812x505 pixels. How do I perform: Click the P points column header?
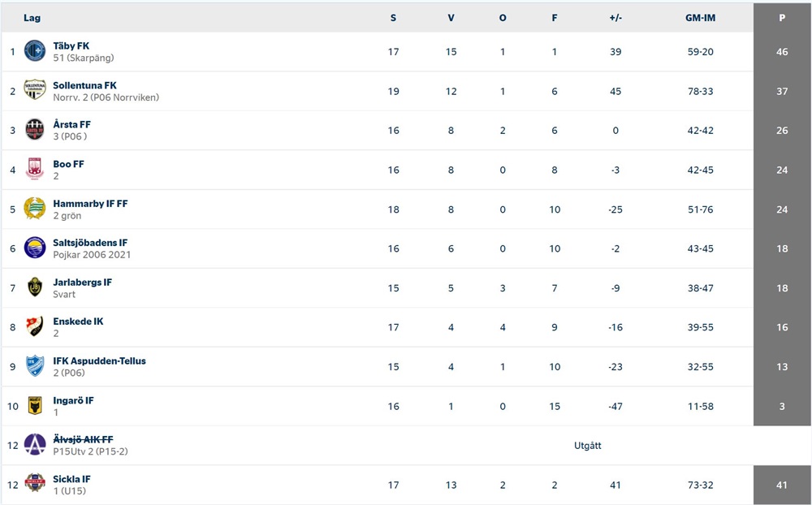coord(782,18)
